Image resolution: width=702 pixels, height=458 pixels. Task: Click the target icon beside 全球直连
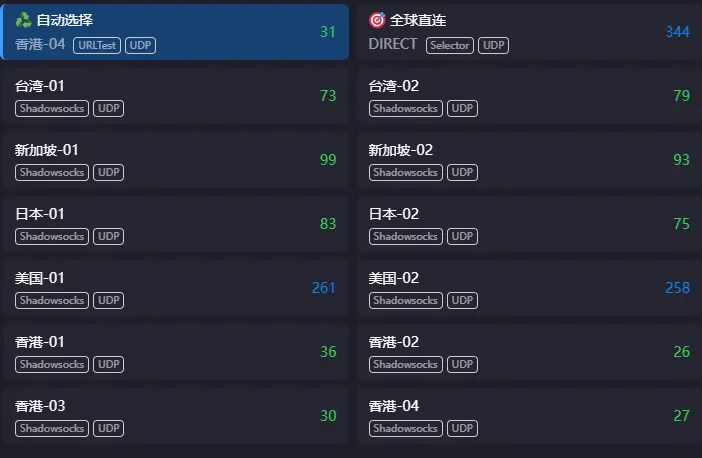click(x=377, y=20)
